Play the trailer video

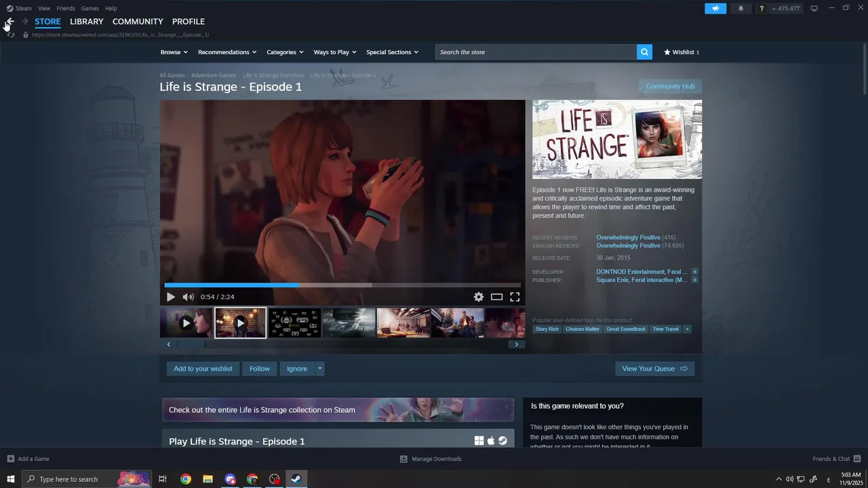[170, 297]
